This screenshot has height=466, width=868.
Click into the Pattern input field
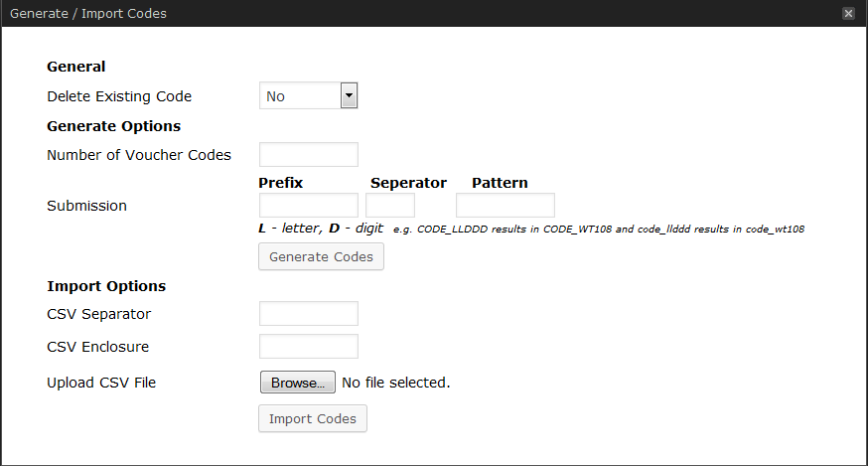505,206
